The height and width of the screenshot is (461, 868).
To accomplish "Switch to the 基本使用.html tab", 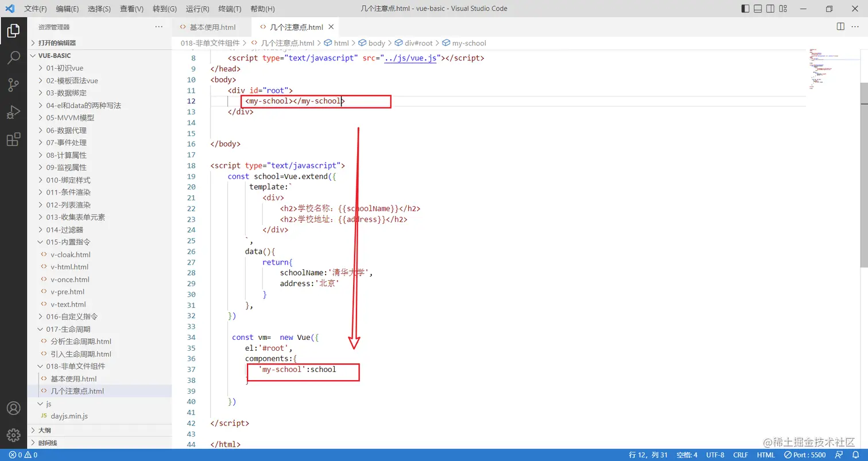I will pos(212,27).
